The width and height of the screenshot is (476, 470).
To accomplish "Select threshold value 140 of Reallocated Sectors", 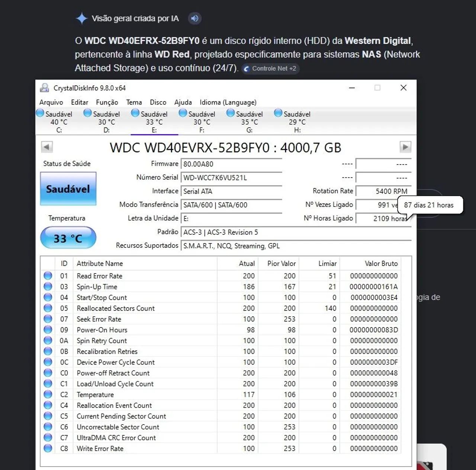I will 330,308.
